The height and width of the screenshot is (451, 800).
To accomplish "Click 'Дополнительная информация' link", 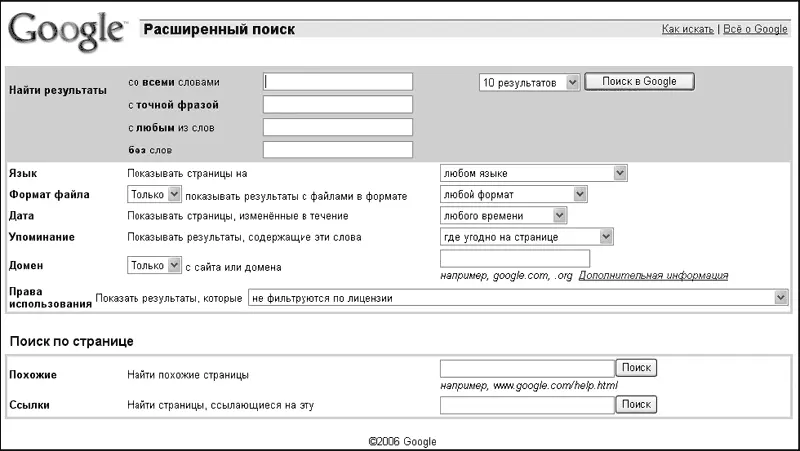I will tap(653, 275).
